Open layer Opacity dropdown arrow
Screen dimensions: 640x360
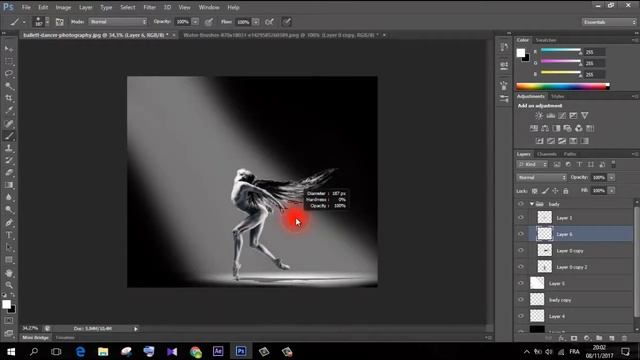click(x=611, y=178)
